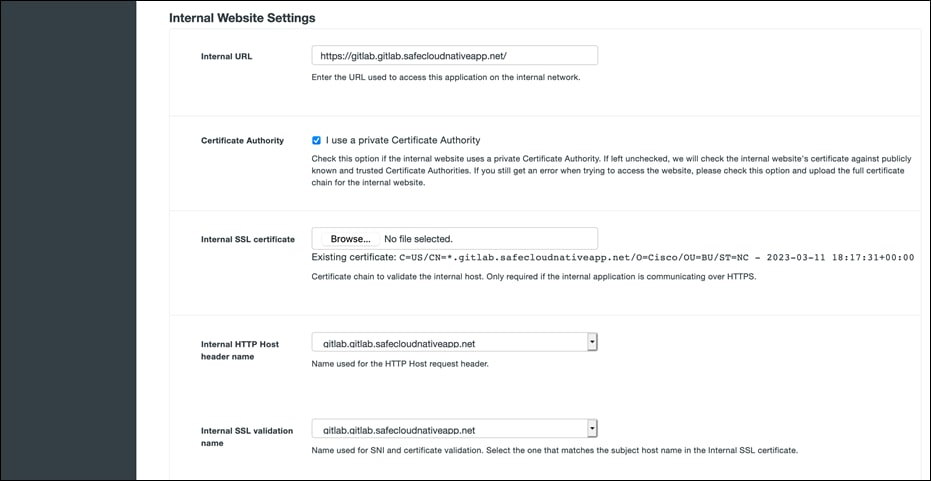Click the 'Name used for the HTTP Host' hint
931x481 pixels.
pyautogui.click(x=399, y=364)
